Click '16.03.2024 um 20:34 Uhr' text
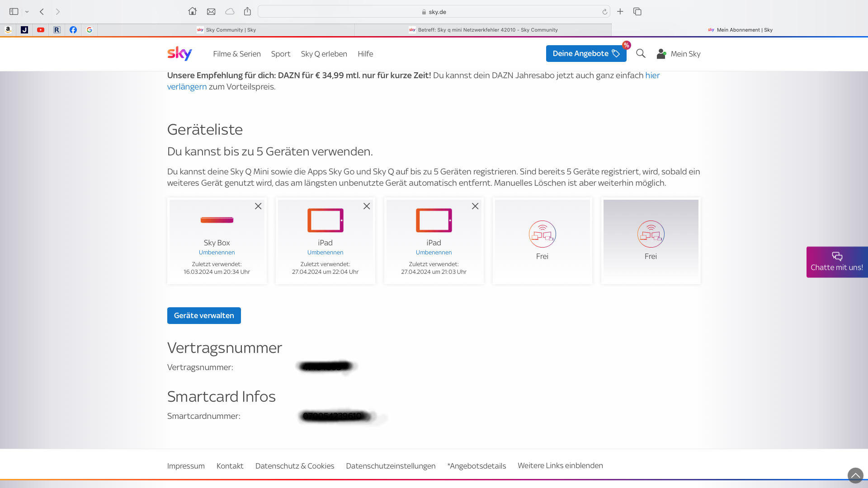This screenshot has width=868, height=488. (217, 272)
